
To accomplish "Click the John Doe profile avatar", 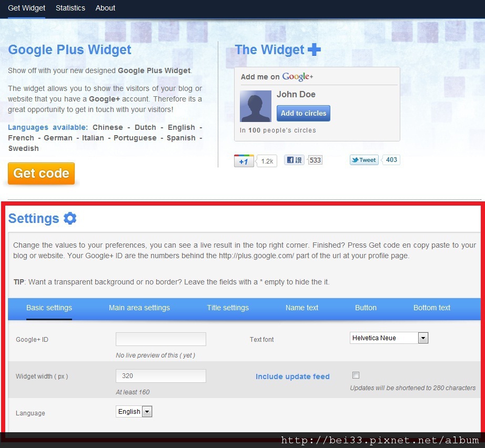I will (256, 106).
